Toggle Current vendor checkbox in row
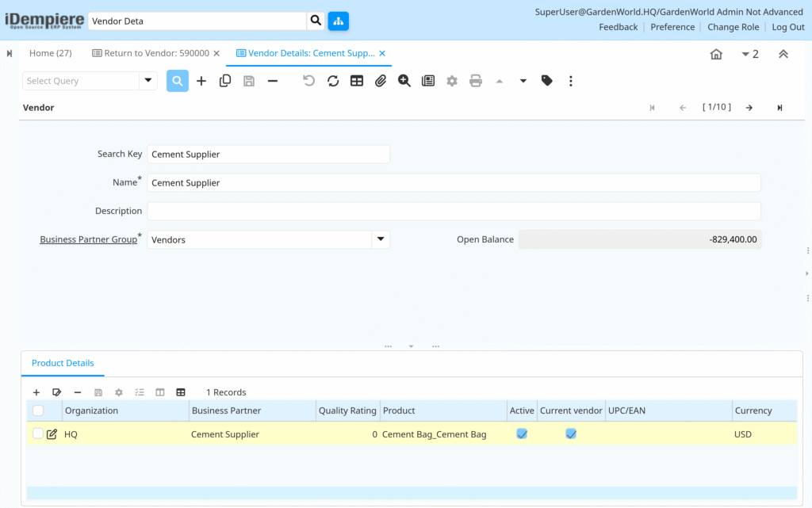 [571, 434]
